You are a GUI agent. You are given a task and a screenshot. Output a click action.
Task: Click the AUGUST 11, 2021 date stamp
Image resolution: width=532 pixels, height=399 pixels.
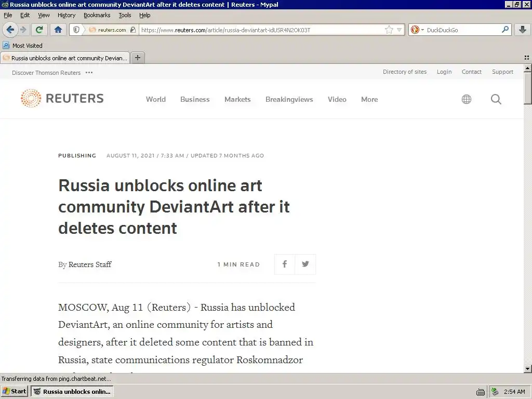click(130, 155)
